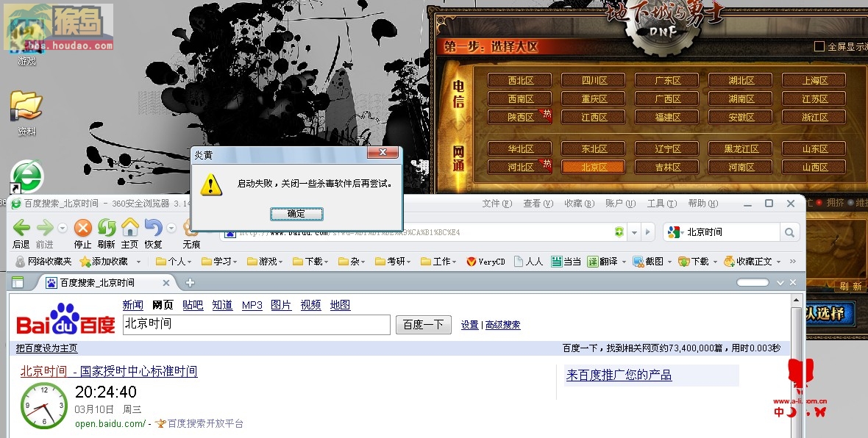
Task: Open Baidu MP3 link
Action: pos(252,305)
